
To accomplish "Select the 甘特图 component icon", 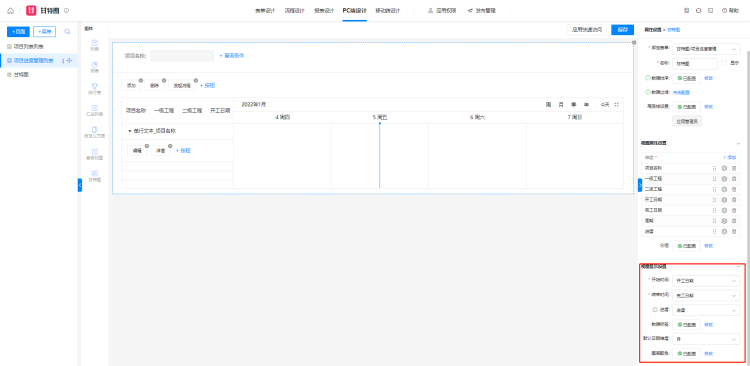I will point(95,173).
